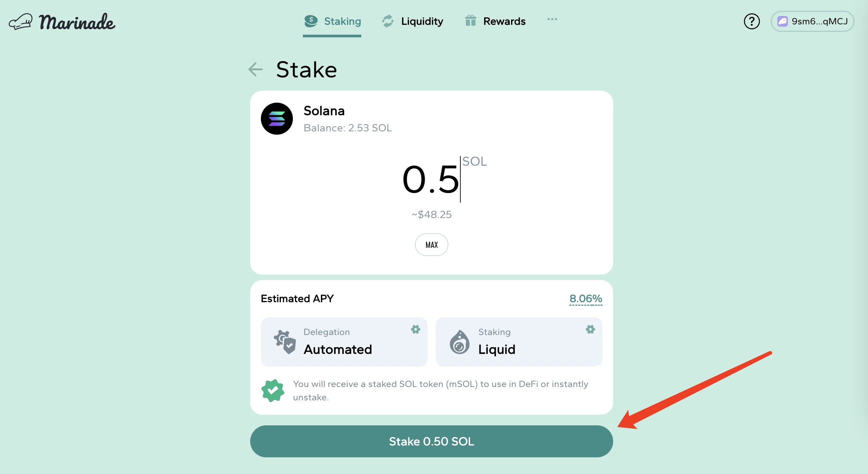Click the 8.06% estimated APY link
The width and height of the screenshot is (868, 474).
pos(585,299)
